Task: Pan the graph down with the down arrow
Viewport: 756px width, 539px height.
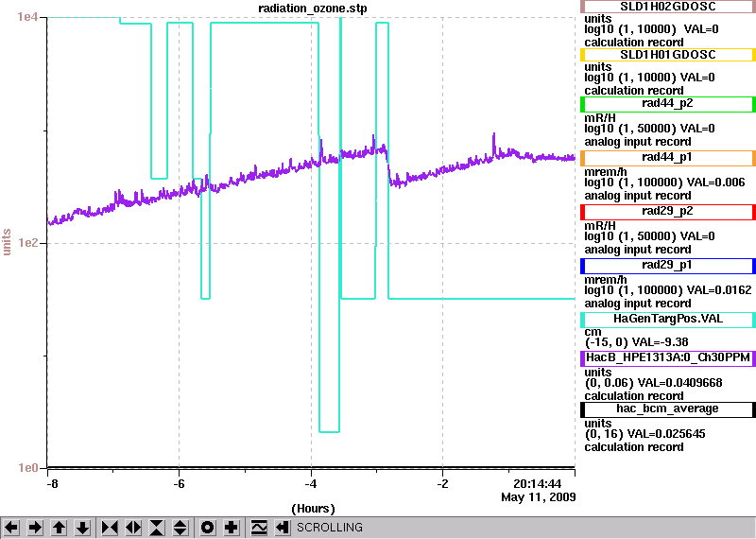Action: pyautogui.click(x=82, y=528)
